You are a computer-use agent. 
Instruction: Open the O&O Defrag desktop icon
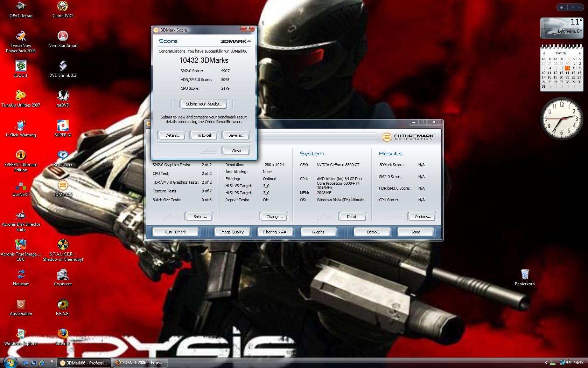pyautogui.click(x=21, y=10)
